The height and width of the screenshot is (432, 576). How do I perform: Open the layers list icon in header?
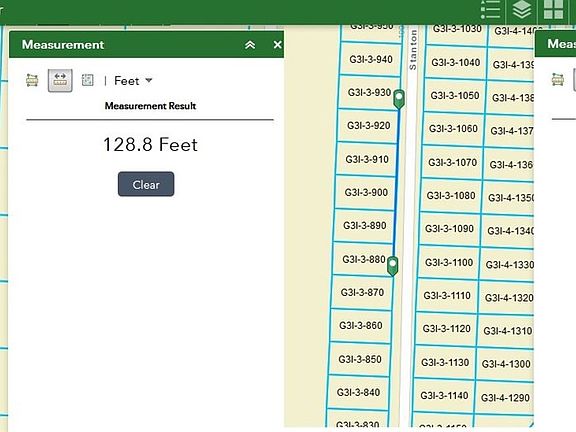[522, 10]
